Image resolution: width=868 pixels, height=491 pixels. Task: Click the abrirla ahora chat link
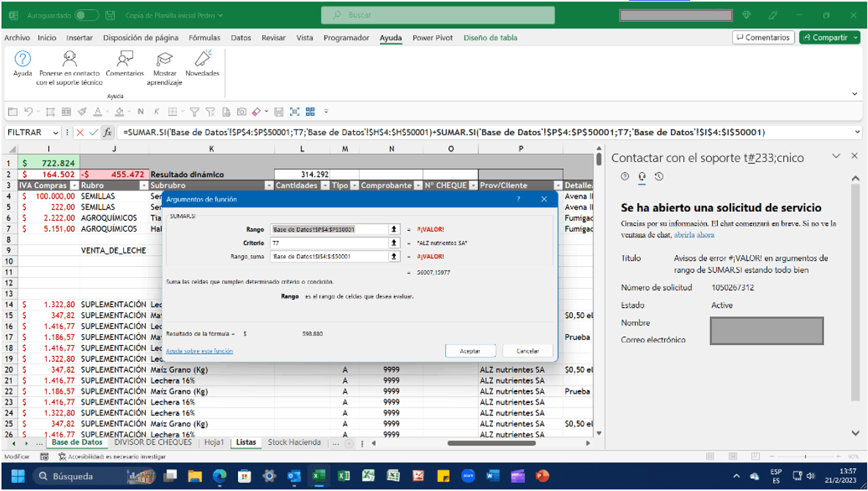pyautogui.click(x=694, y=235)
